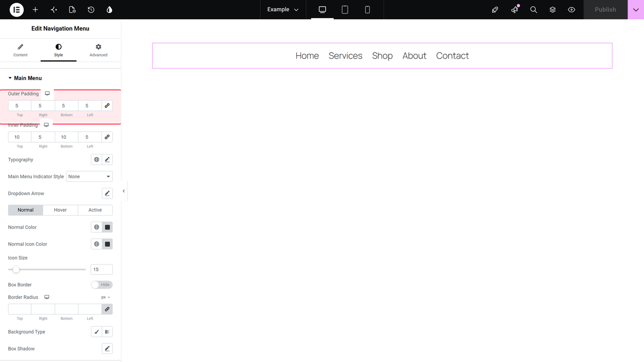Click Outer Padding Bottom field
Screen dimensions: 644x362
[x=67, y=106]
